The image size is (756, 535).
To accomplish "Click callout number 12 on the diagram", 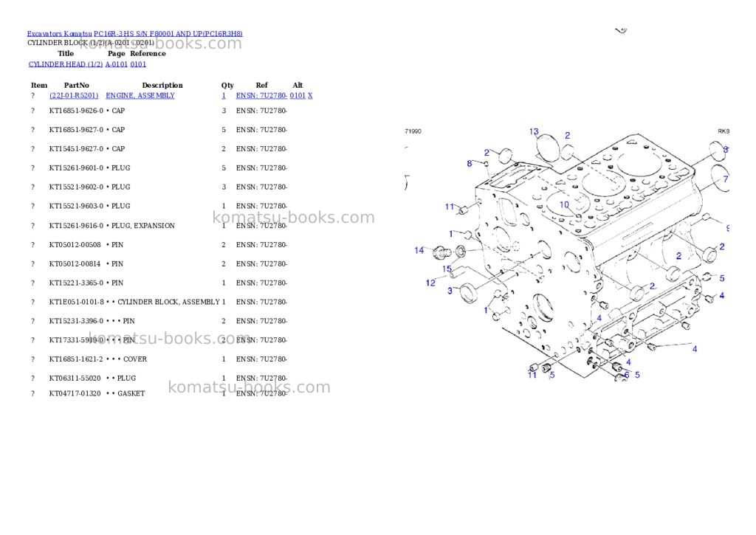I will click(430, 283).
